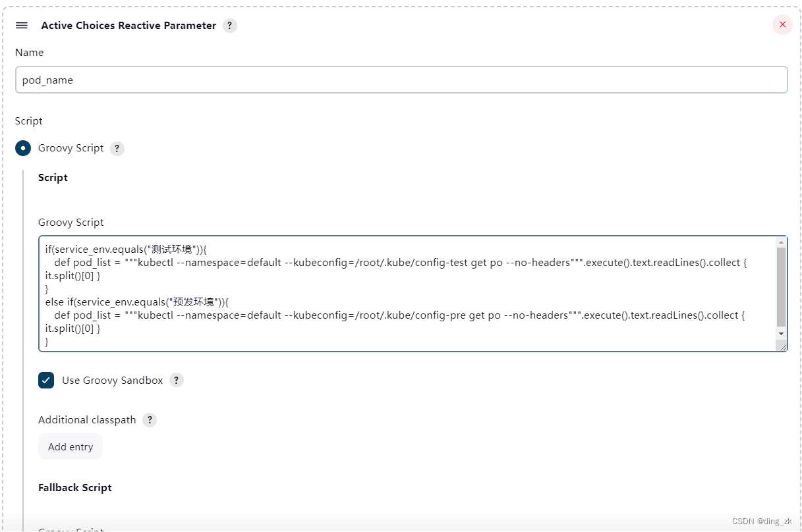Image resolution: width=802 pixels, height=532 pixels.
Task: Click the 'Name' field label
Action: coord(30,52)
